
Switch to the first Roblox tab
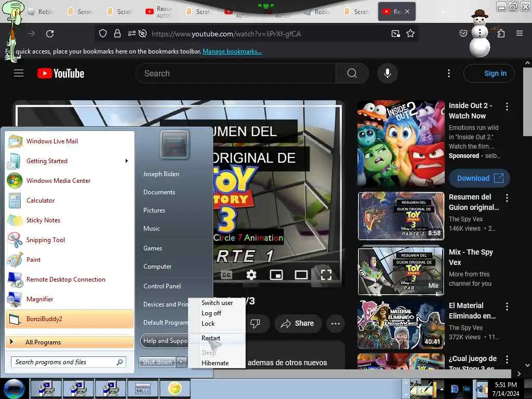(42, 11)
